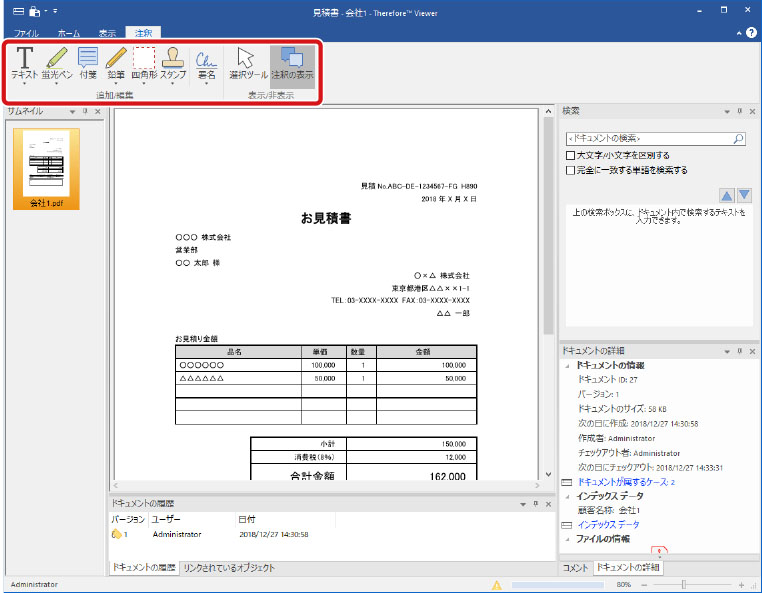
Task: Click the スタンプ stamp tool
Action: pyautogui.click(x=173, y=62)
